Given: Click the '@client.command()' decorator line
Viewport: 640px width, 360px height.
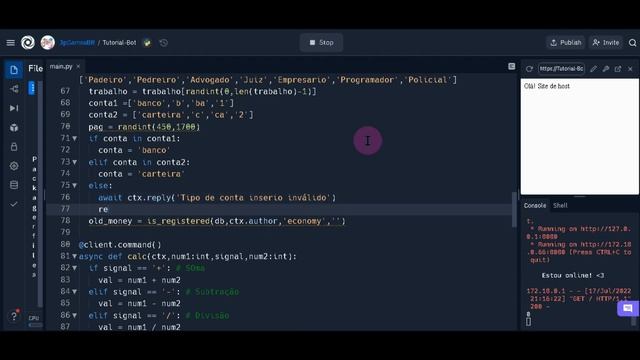Looking at the screenshot, I should click(120, 245).
